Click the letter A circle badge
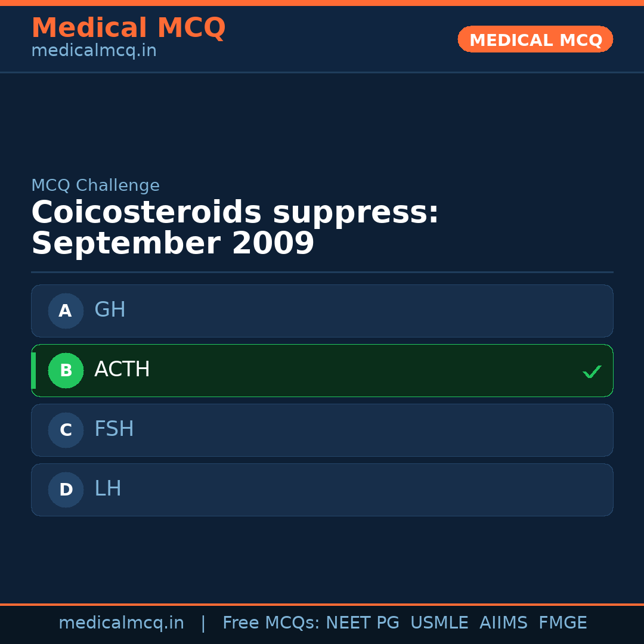644x644 pixels. (66, 311)
